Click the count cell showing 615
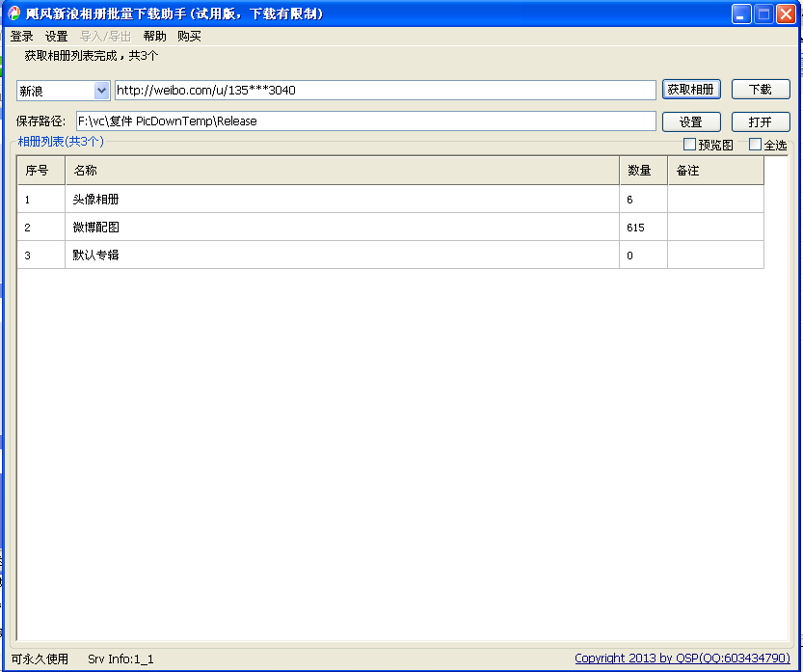The width and height of the screenshot is (803, 672). tap(643, 227)
